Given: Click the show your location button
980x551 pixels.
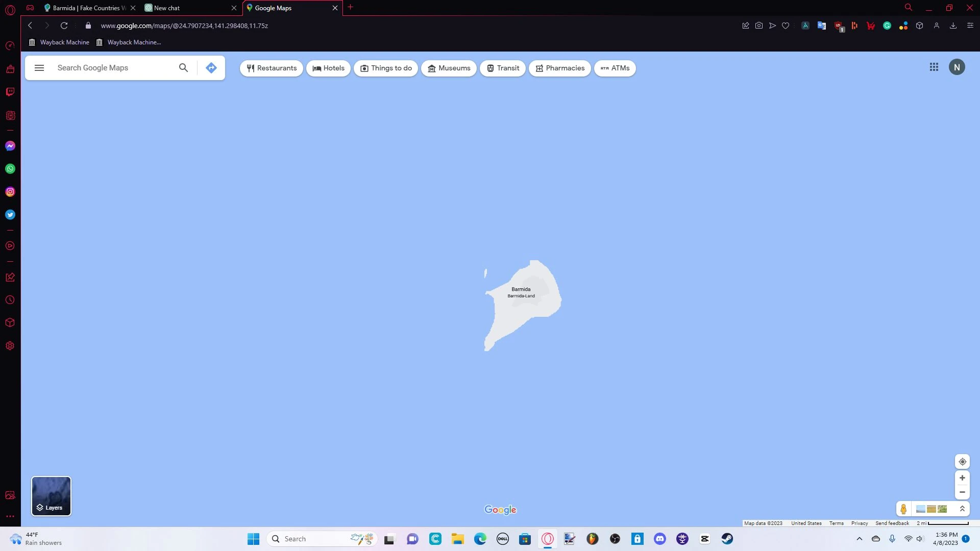Looking at the screenshot, I should coord(962,462).
